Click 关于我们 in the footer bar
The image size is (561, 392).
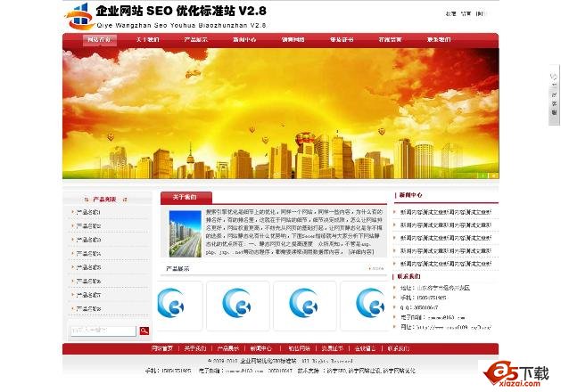[195, 348]
